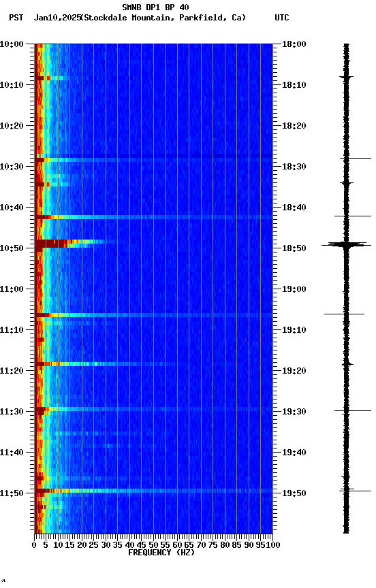Click the '70' frequency axis label

point(201,546)
